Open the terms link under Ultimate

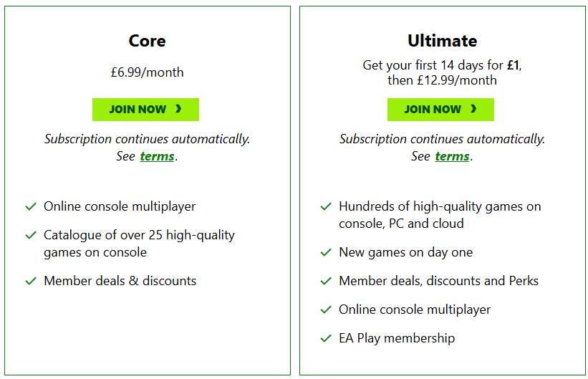452,156
